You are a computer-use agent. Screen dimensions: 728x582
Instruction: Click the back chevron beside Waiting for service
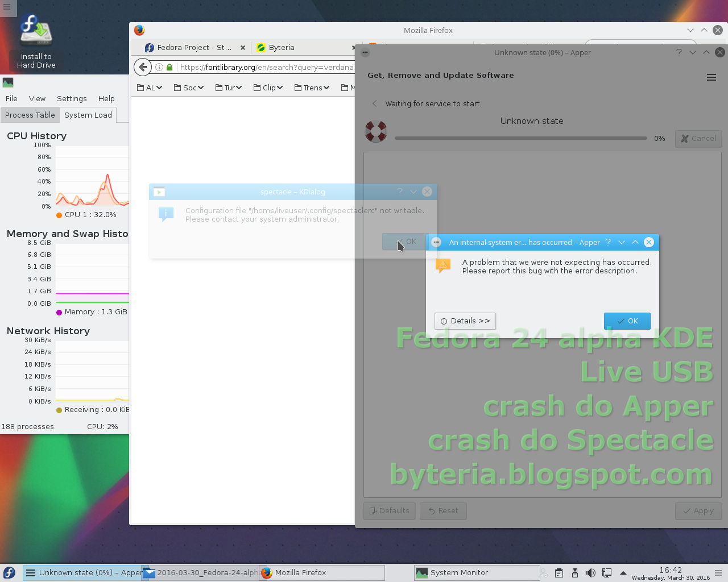click(374, 103)
